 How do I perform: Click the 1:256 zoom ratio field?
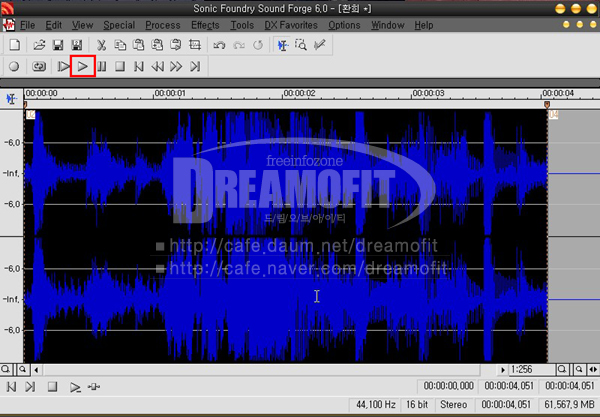(532, 369)
